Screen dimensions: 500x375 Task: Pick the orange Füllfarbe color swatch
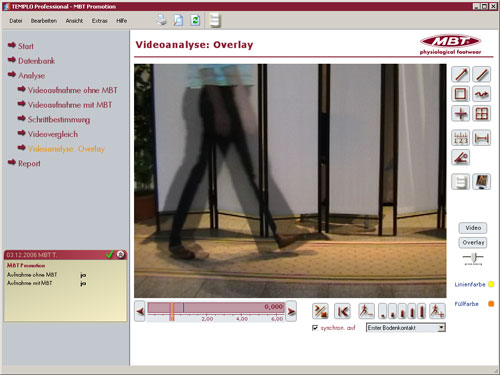pos(491,304)
